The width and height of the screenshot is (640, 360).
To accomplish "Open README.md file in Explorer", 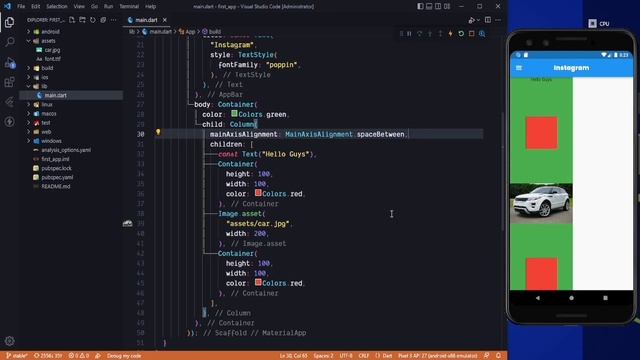I will (56, 187).
